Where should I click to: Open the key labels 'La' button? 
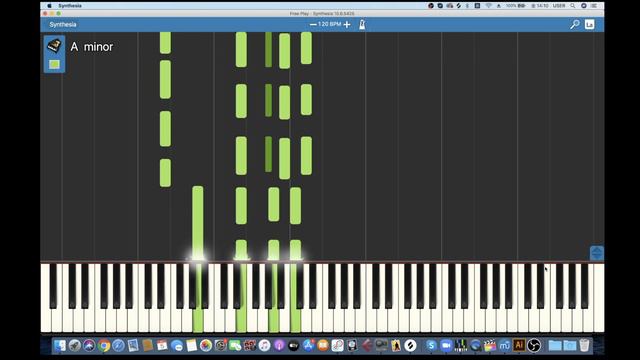coord(589,24)
